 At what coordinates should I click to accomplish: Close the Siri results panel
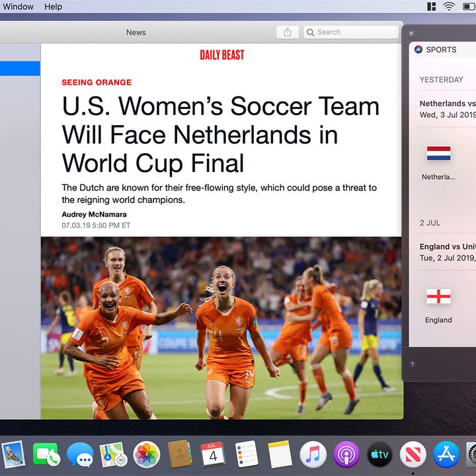point(411,34)
